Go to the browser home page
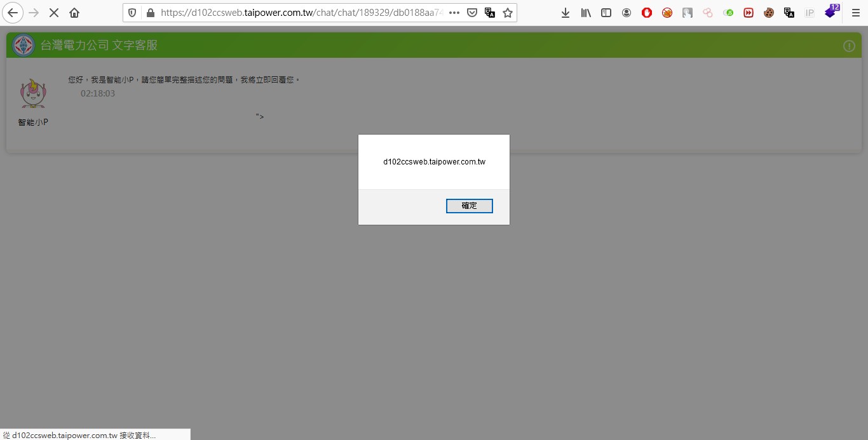 click(74, 13)
